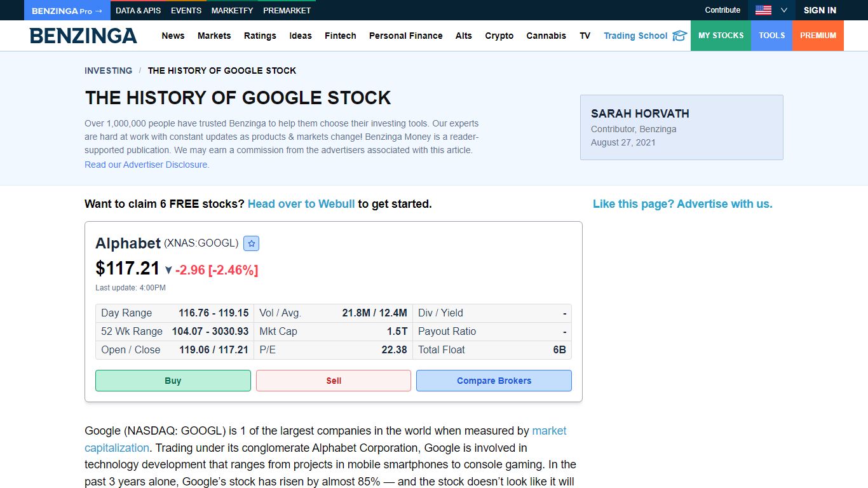Open the Crypto menu
The width and height of the screenshot is (868, 488).
point(499,36)
